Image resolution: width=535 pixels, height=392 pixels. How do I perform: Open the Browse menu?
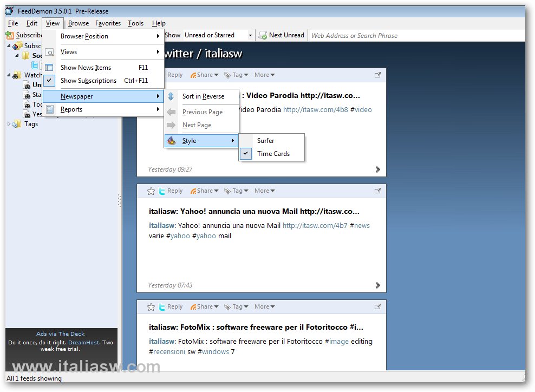pyautogui.click(x=79, y=23)
